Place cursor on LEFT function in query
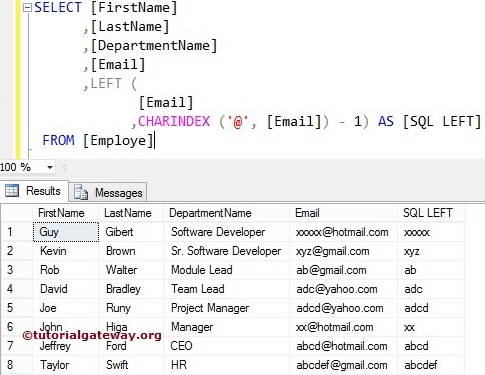 pyautogui.click(x=106, y=83)
